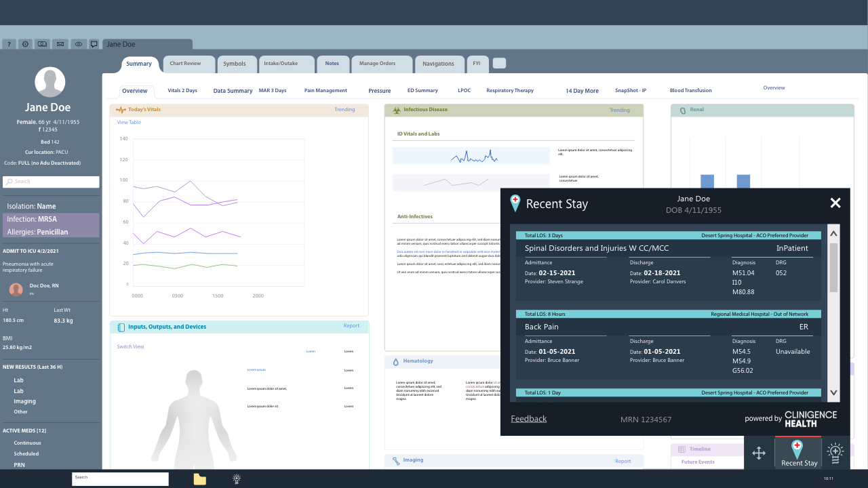The width and height of the screenshot is (868, 488).
Task: Click the envelope mail icon tab
Action: 60,44
